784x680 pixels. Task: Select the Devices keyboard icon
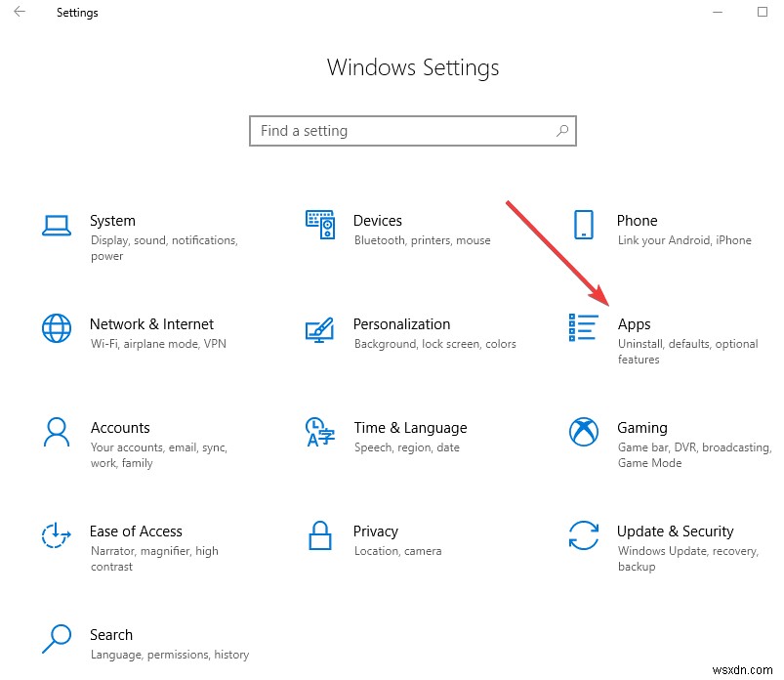320,225
